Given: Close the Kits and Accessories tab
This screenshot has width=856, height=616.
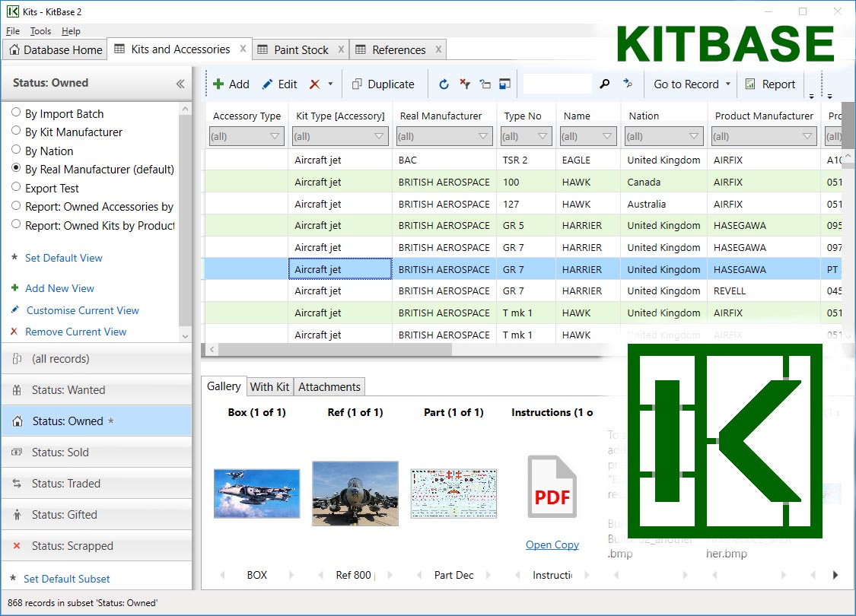Looking at the screenshot, I should (x=243, y=49).
